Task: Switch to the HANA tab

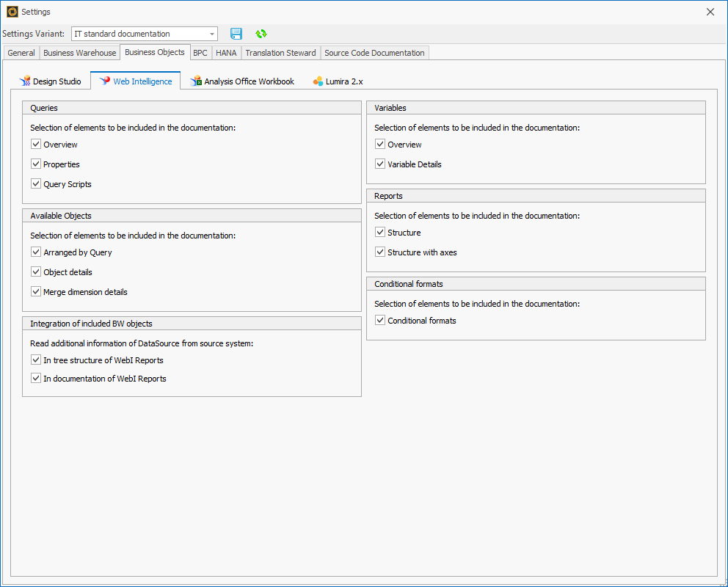Action: click(x=225, y=52)
